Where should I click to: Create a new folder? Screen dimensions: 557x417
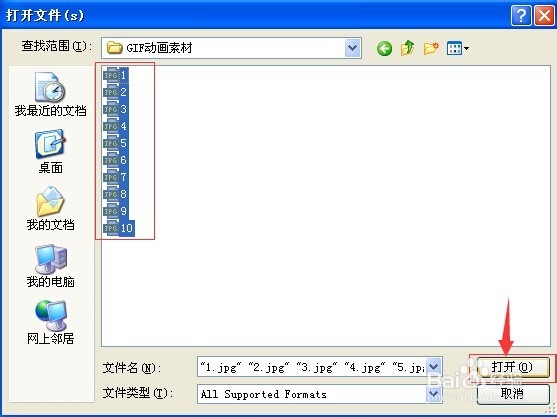[x=431, y=48]
